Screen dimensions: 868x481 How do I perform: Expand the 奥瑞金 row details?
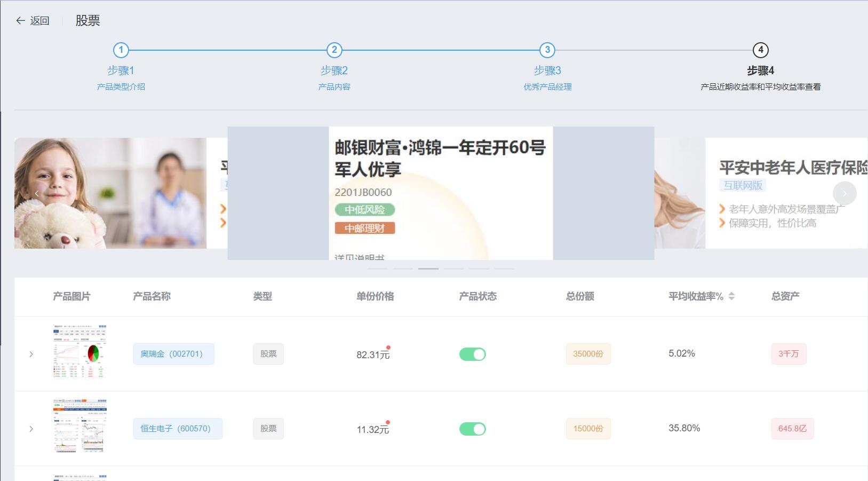[31, 354]
